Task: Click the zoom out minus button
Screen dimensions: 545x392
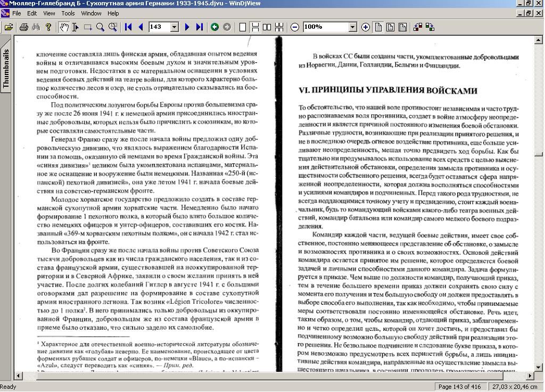Action: coord(295,27)
